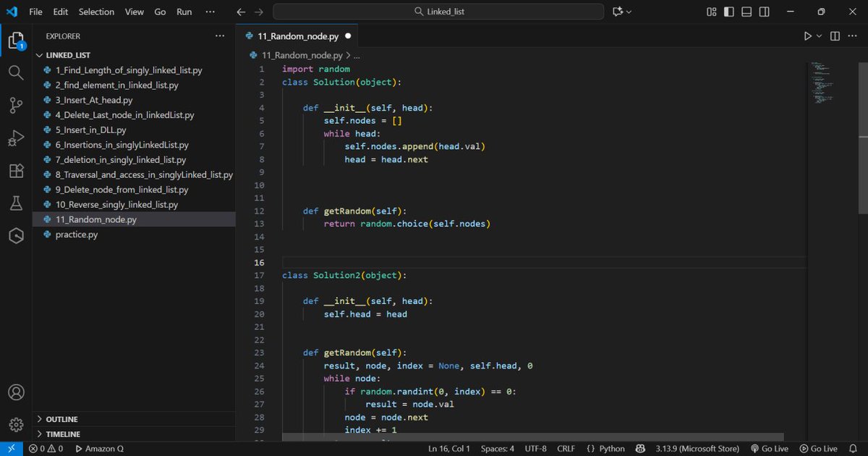The height and width of the screenshot is (456, 868).
Task: Open the Copilot chat icon
Action: point(617,12)
